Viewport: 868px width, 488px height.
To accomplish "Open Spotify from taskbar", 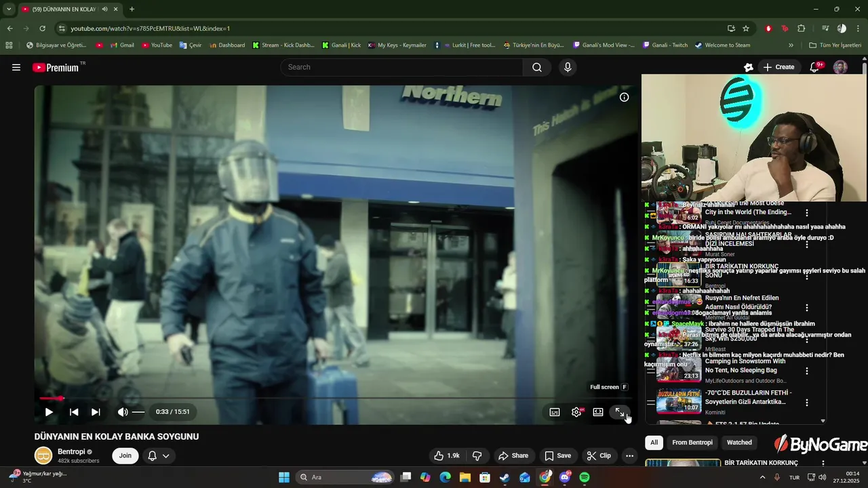I will click(585, 477).
